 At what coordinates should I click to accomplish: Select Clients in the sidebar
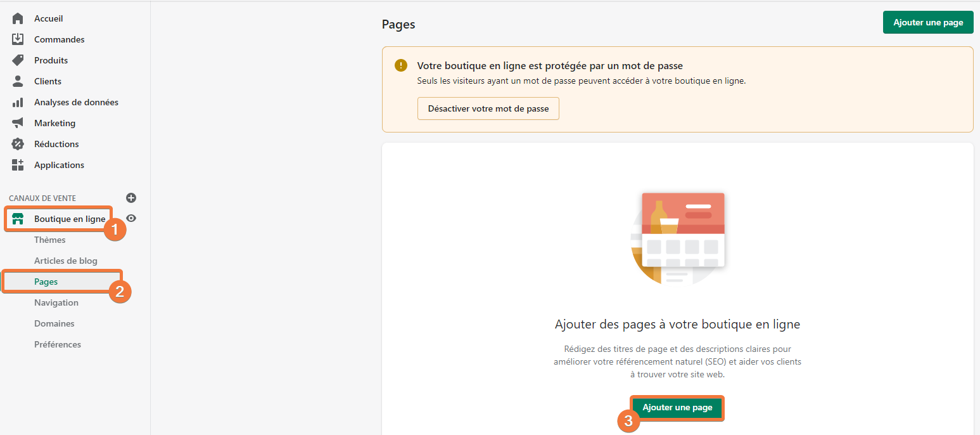[48, 81]
